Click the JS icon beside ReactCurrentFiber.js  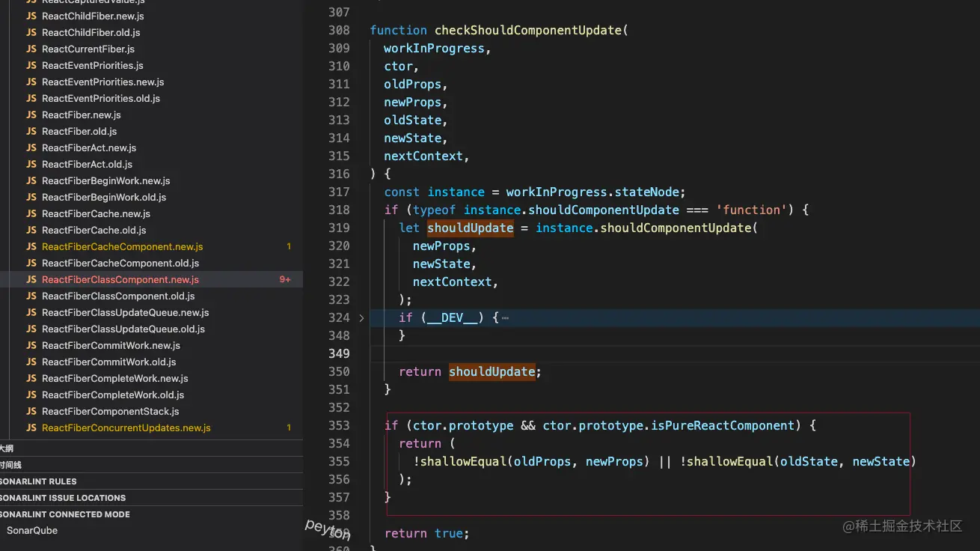click(31, 49)
